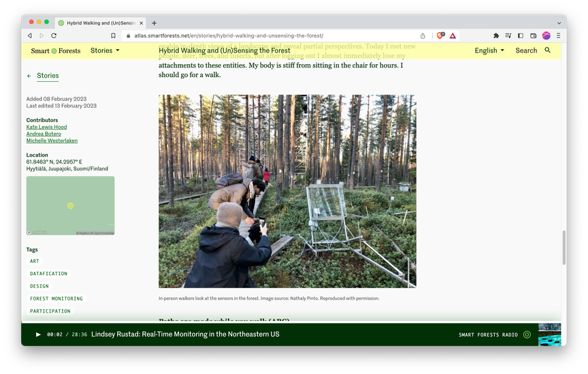Click the Smart Forests logo
588x374 pixels.
56,50
